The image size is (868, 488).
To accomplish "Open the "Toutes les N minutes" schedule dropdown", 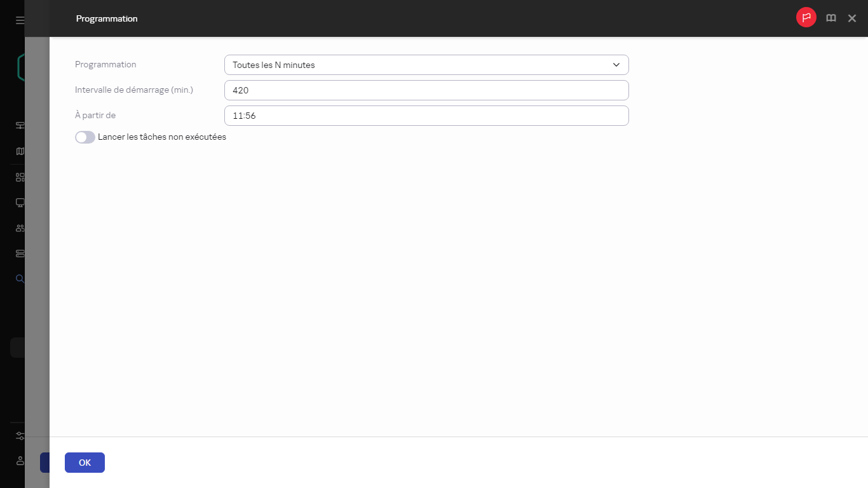I will [426, 65].
